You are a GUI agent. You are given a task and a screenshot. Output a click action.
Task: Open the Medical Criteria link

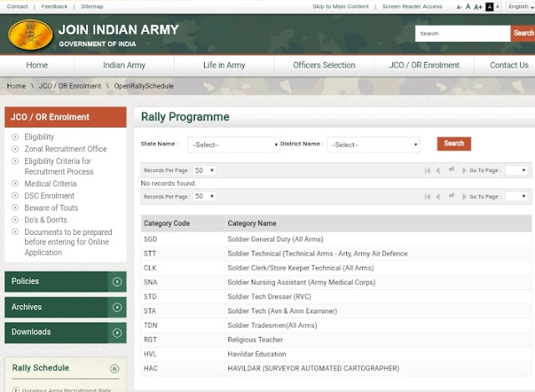pos(50,184)
